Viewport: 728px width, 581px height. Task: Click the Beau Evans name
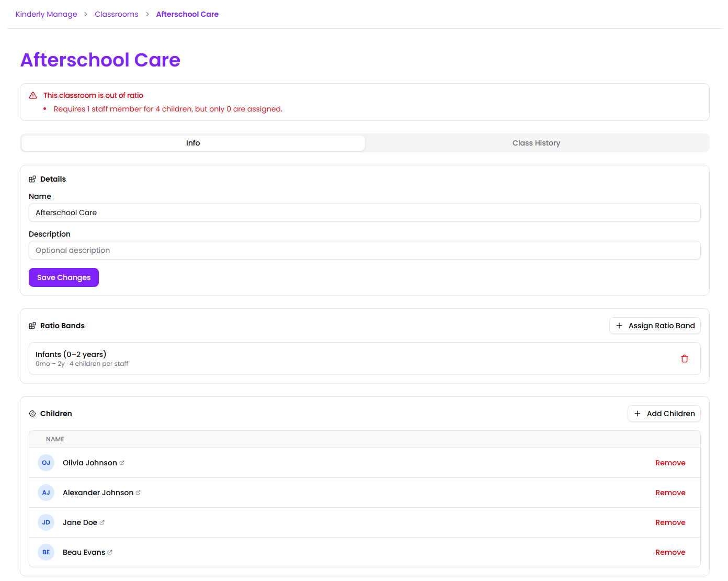coord(84,552)
